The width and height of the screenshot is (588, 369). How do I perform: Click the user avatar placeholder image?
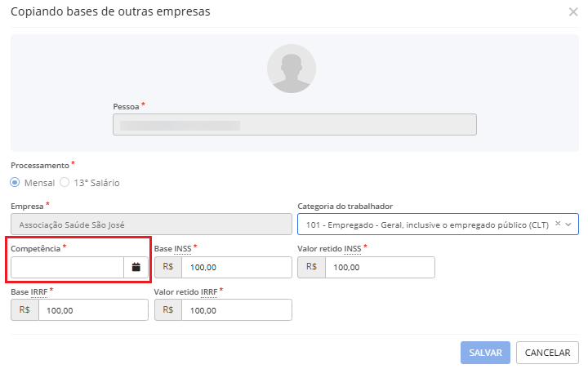[x=292, y=68]
